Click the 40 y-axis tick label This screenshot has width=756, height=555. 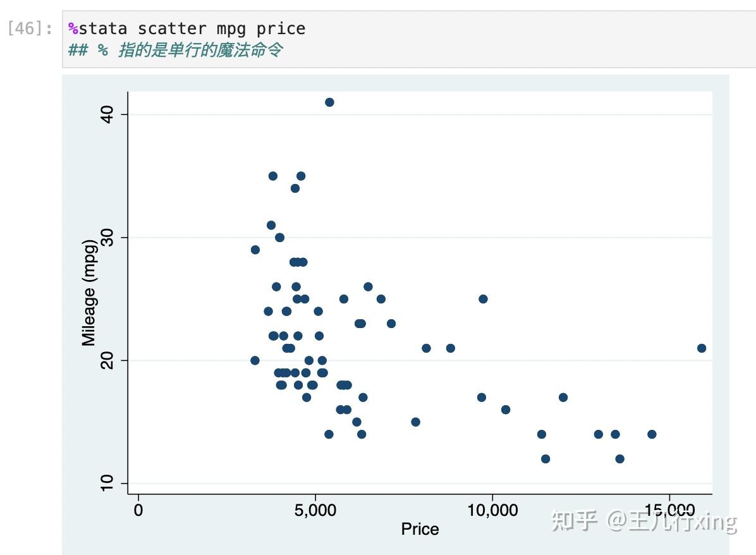pyautogui.click(x=106, y=114)
